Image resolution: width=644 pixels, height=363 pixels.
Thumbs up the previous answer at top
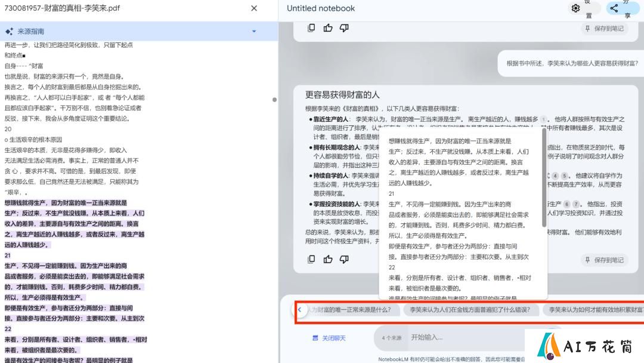[328, 28]
